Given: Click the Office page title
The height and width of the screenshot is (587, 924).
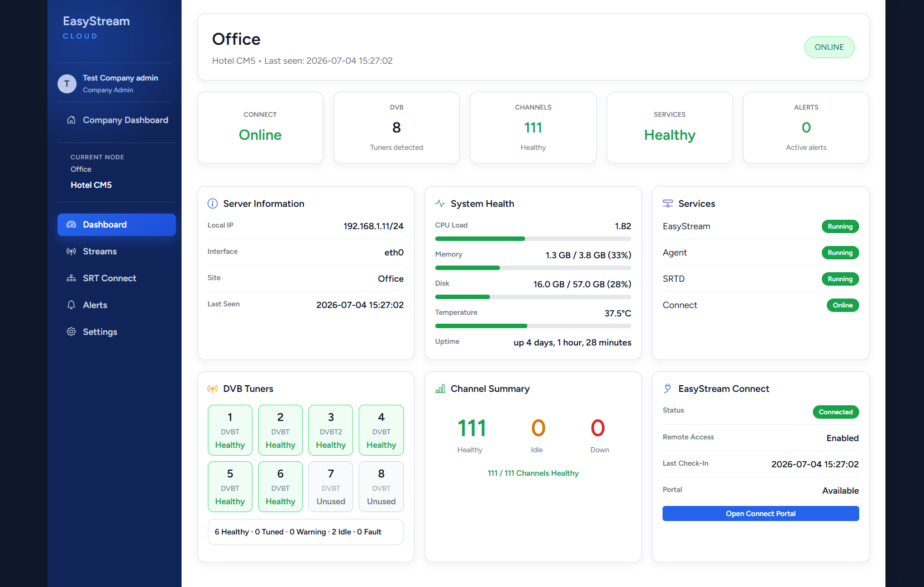Looking at the screenshot, I should coord(236,39).
